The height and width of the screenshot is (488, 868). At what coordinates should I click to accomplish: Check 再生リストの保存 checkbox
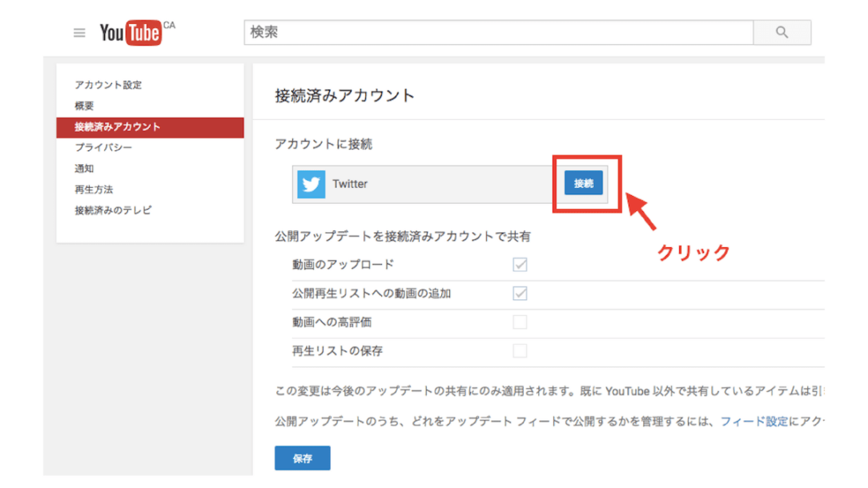[520, 350]
